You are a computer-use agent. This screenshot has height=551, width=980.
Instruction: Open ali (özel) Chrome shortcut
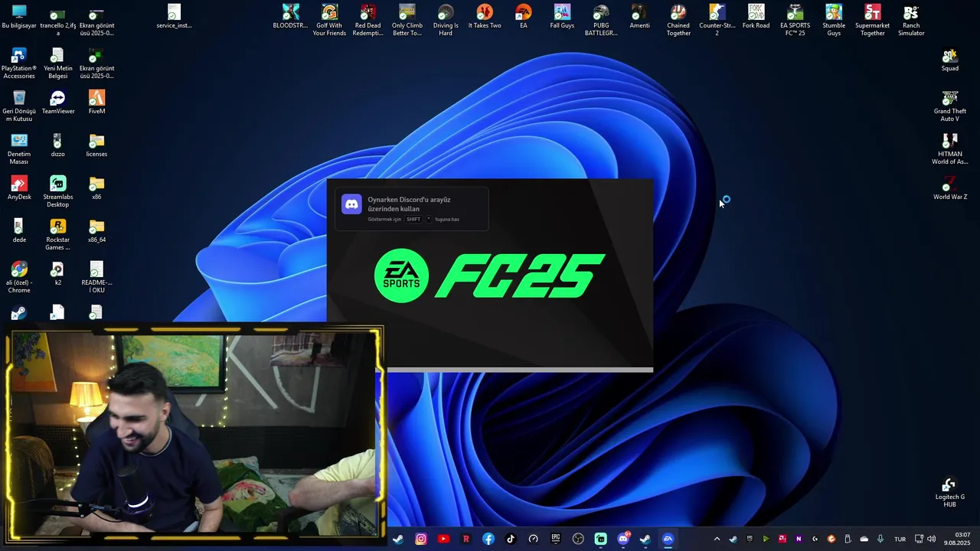tap(19, 278)
